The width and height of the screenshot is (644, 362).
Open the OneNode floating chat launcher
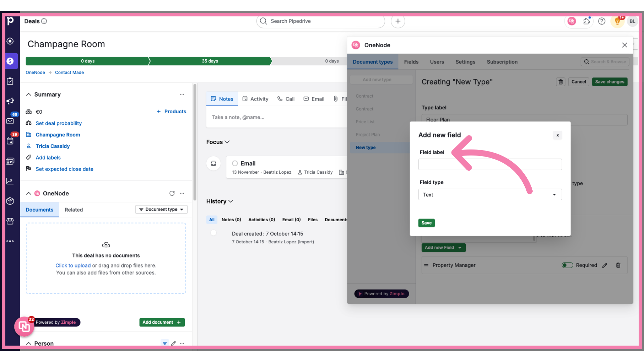coord(24,326)
